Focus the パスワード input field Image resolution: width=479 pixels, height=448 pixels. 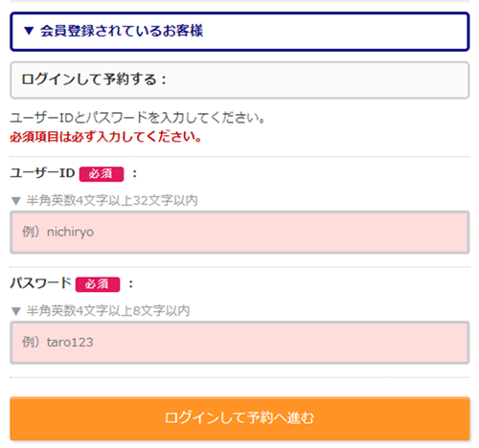click(x=239, y=343)
